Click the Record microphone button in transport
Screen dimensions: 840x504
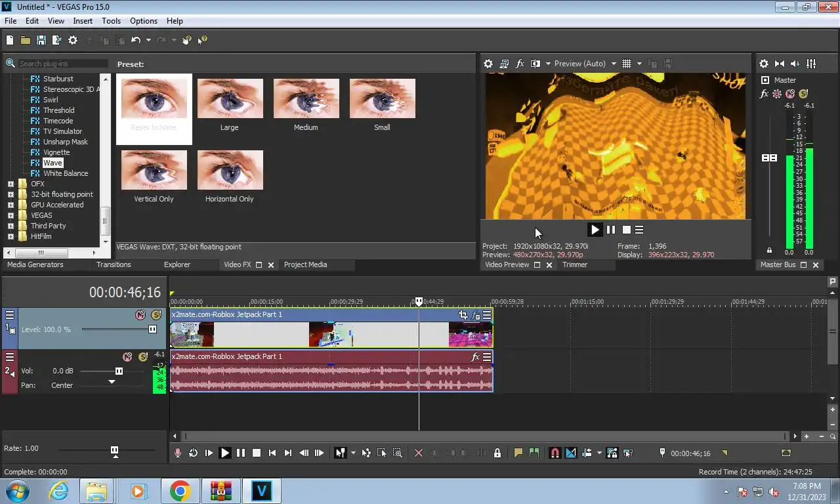177,453
